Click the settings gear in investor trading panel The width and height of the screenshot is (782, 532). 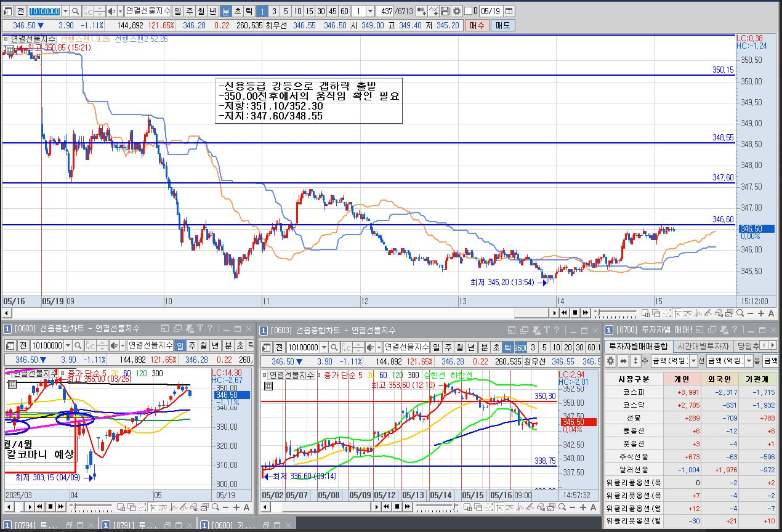[x=610, y=361]
